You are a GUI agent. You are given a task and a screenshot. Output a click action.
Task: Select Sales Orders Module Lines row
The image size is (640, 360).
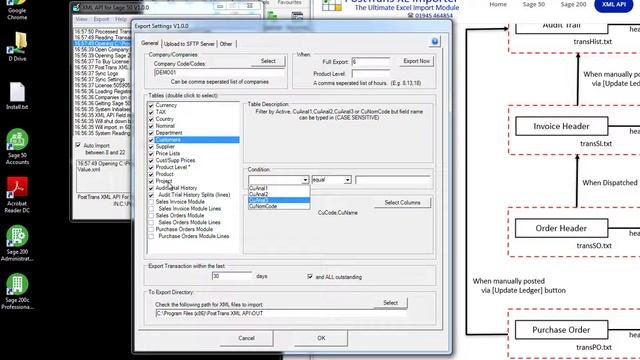(189, 222)
